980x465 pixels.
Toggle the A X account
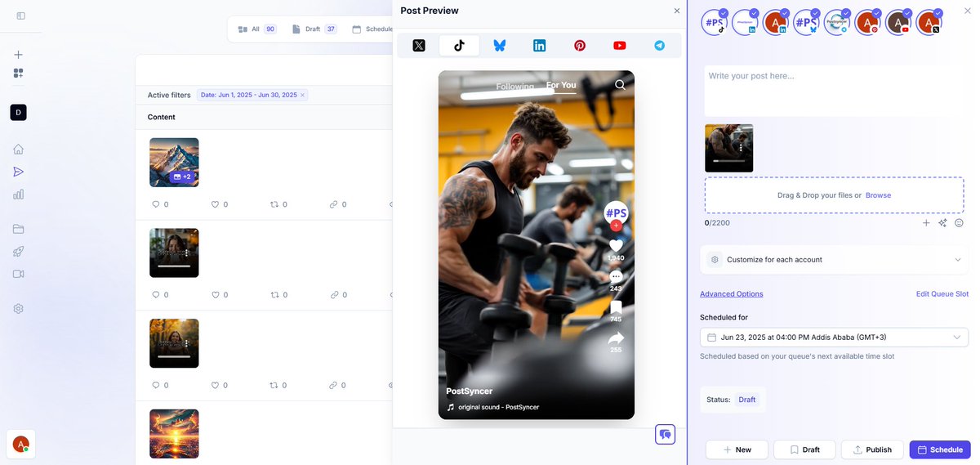(929, 22)
